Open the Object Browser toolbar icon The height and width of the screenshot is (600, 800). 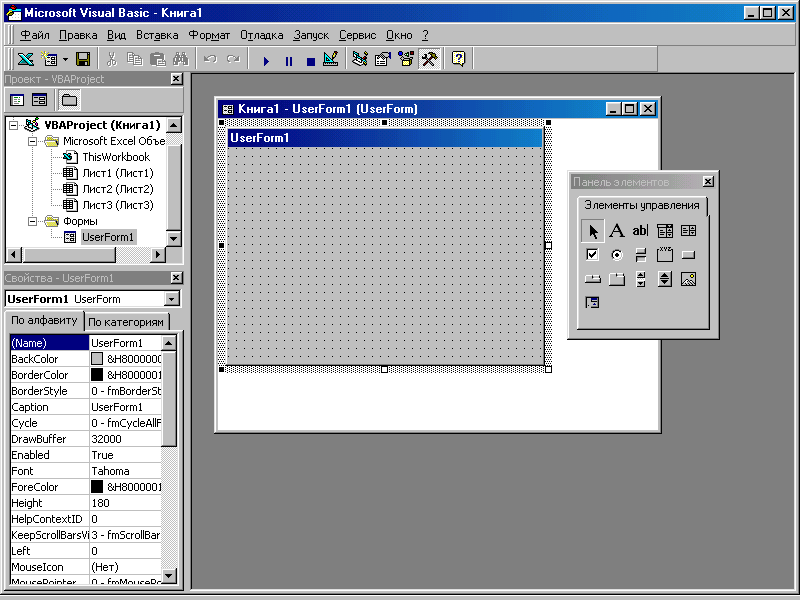point(406,59)
